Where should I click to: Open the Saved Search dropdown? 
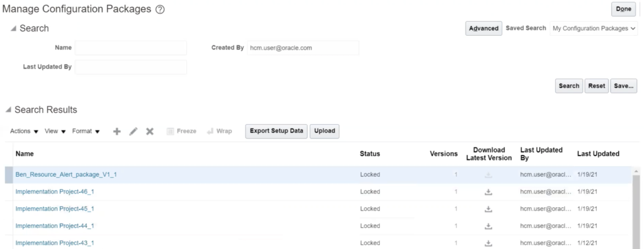[x=593, y=28]
